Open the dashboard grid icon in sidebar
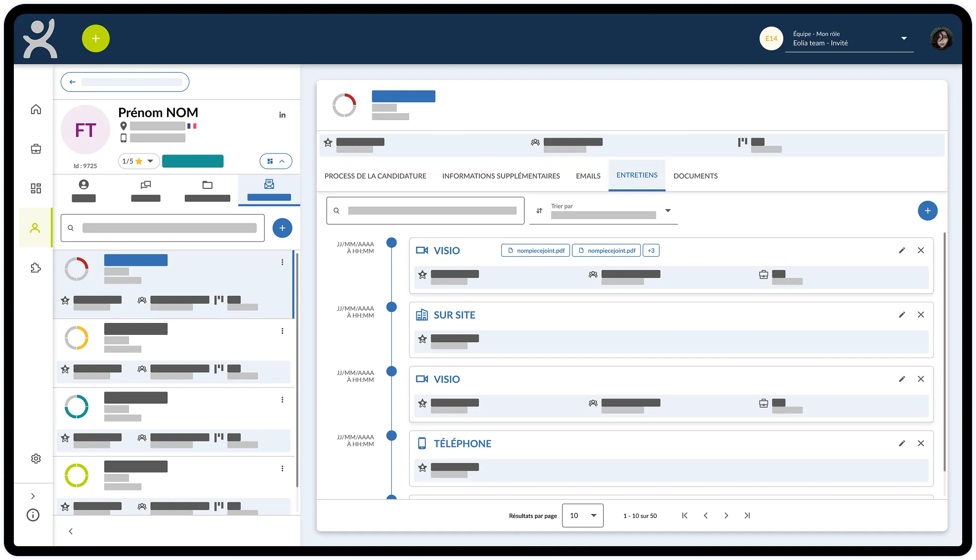976x560 pixels. coord(36,188)
